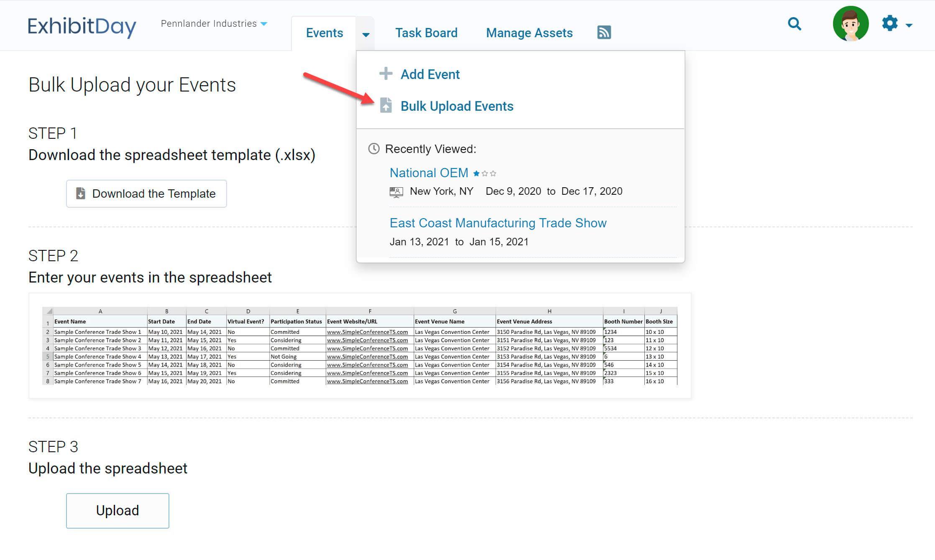
Task: Open the settings gear icon
Action: click(x=890, y=24)
